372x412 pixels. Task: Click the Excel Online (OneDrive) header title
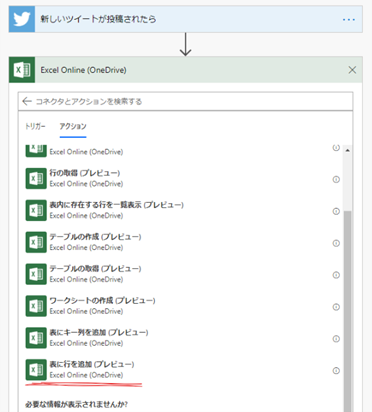tap(83, 70)
